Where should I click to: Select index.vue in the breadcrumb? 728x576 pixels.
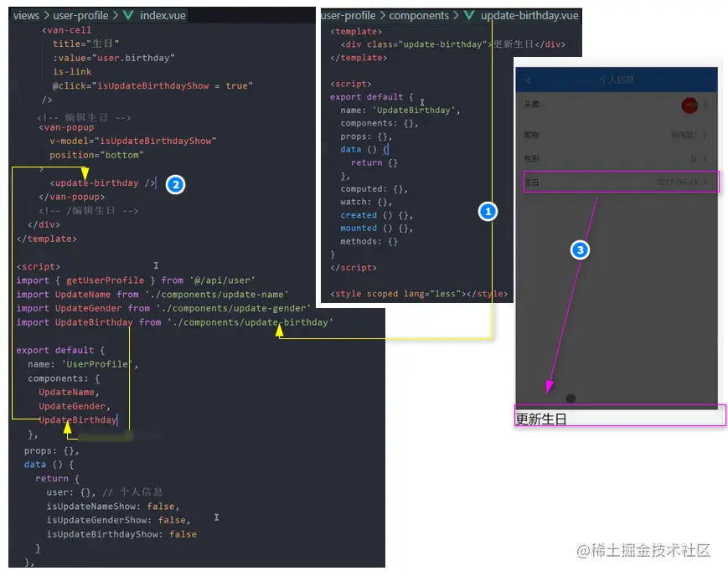click(163, 15)
